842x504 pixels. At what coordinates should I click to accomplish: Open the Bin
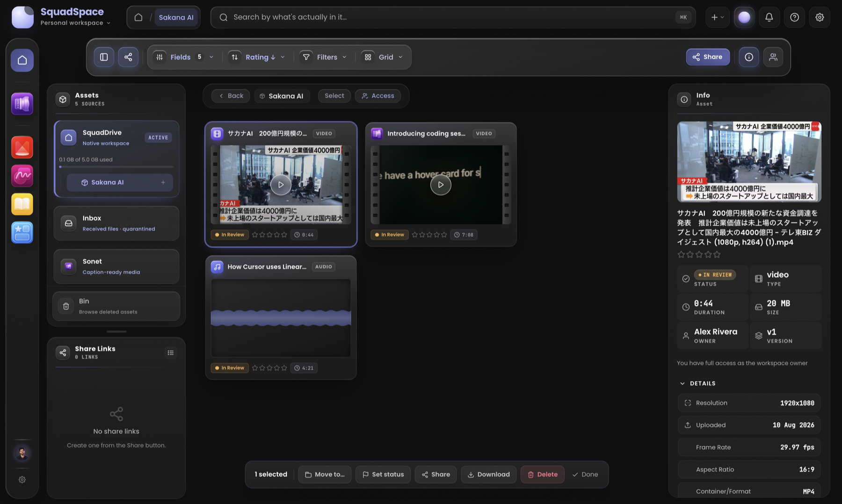(116, 306)
